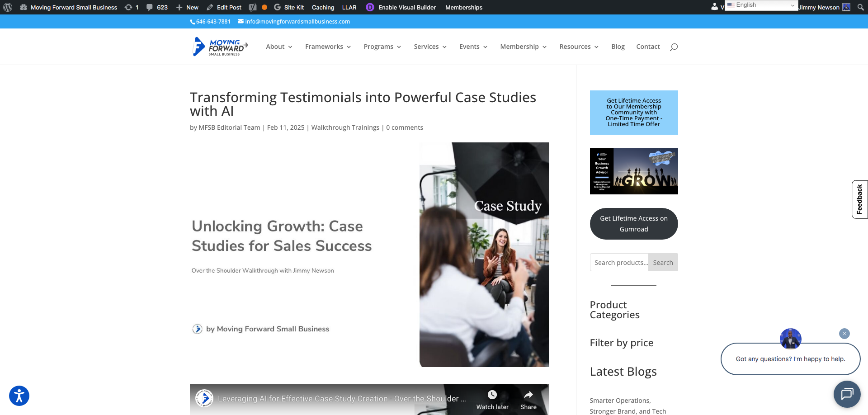
Task: Open admin bar search magnifier
Action: [x=860, y=7]
